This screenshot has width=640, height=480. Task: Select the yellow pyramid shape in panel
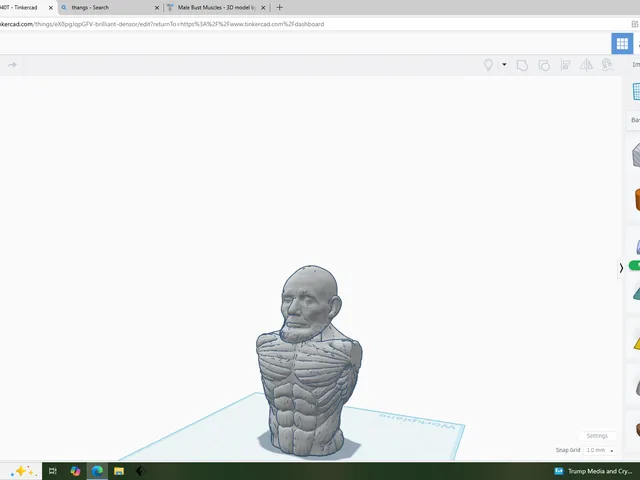[x=637, y=342]
